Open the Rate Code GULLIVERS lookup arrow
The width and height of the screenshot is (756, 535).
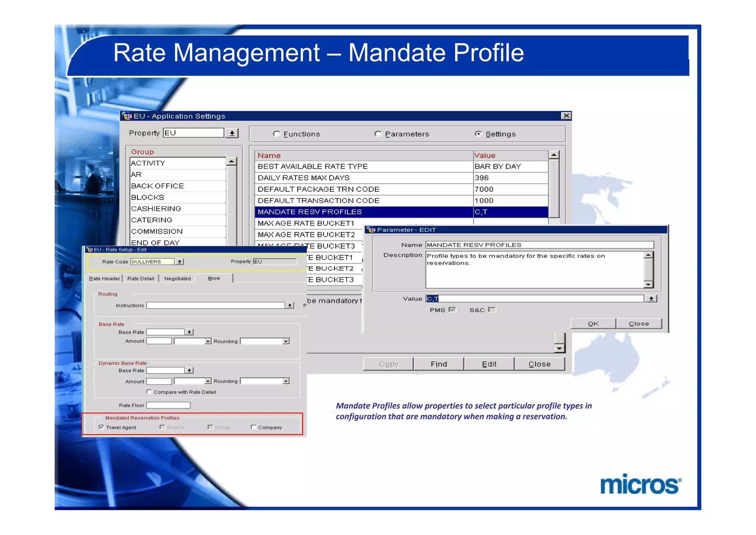[x=179, y=262]
